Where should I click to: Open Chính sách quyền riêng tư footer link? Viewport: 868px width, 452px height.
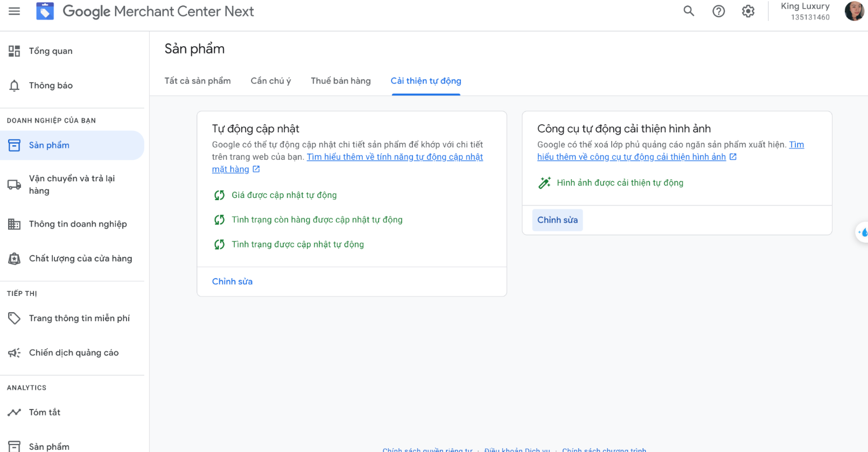coord(428,449)
